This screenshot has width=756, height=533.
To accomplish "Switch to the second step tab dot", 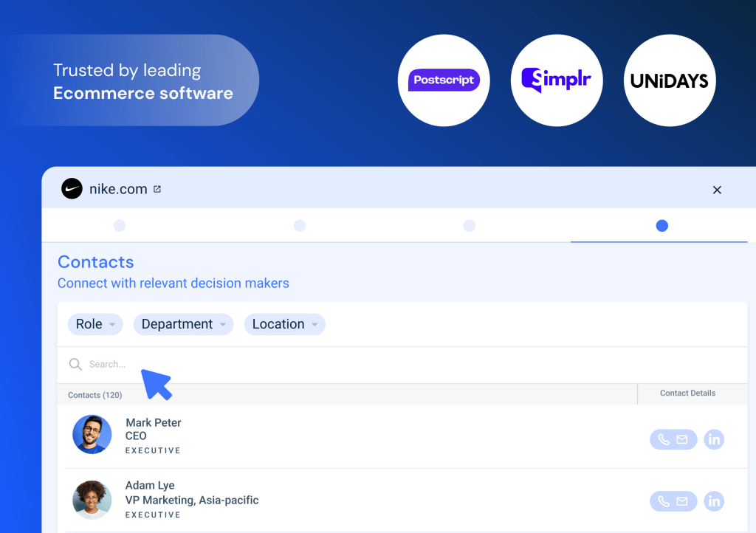I will (300, 226).
